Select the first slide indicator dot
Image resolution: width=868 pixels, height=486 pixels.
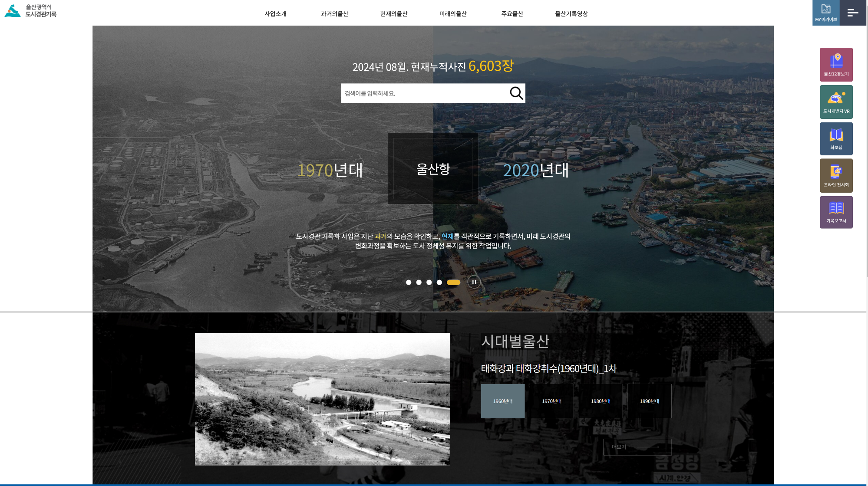pyautogui.click(x=408, y=282)
